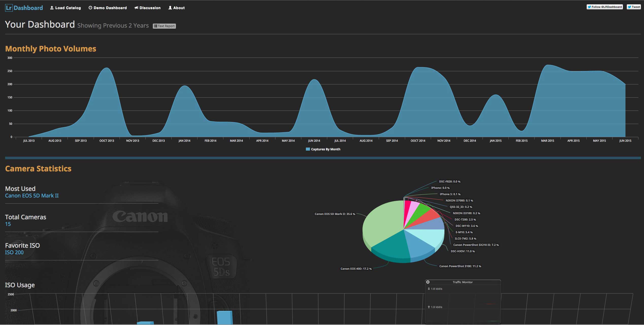Click the megaphone icon beside Discussion
This screenshot has width=644, height=325.
[x=136, y=8]
